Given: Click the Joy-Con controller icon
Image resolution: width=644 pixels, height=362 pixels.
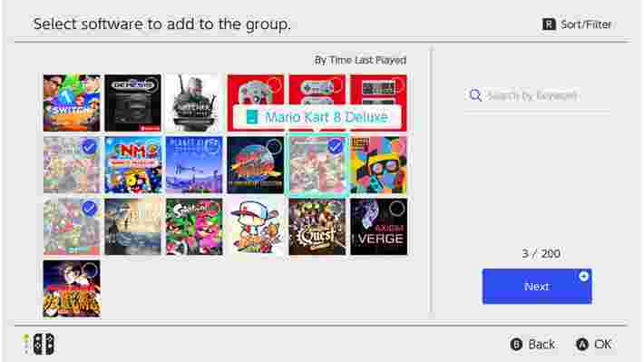Looking at the screenshot, I should (44, 344).
